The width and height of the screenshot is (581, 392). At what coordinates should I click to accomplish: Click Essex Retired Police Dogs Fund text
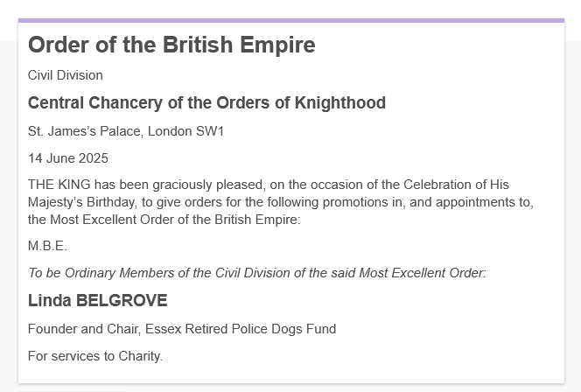pos(241,329)
